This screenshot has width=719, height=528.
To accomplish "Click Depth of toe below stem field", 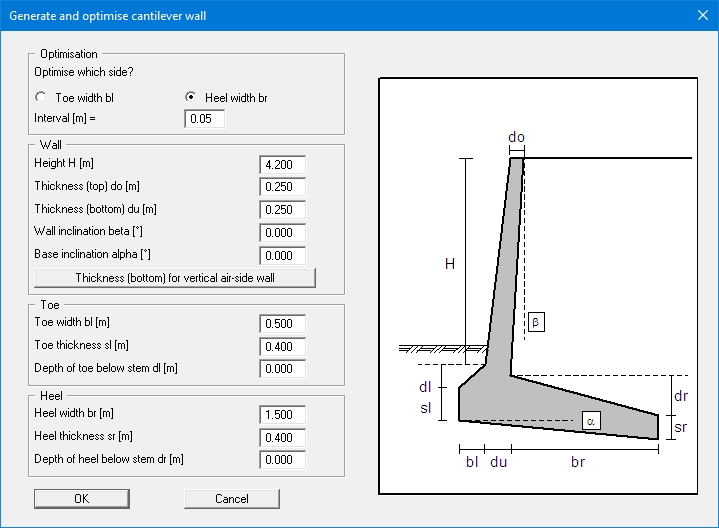I will [x=282, y=369].
